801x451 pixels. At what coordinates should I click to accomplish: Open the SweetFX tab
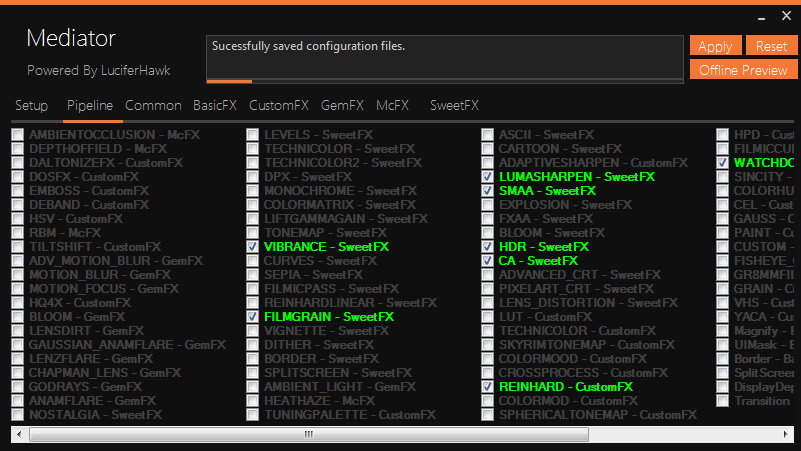click(x=454, y=105)
